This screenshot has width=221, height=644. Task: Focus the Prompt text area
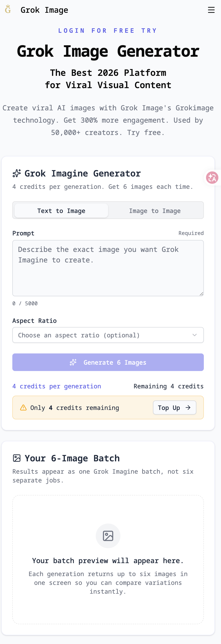pos(108,268)
